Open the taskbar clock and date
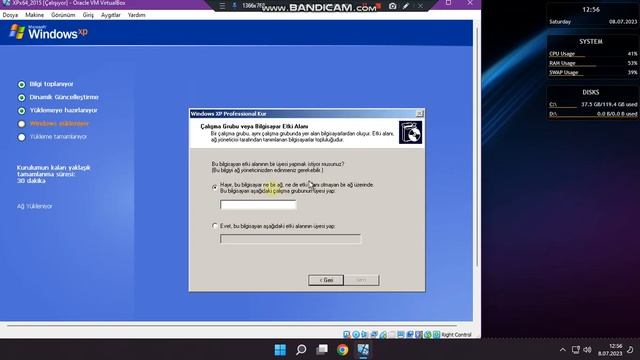This screenshot has height=360, width=640. (610, 350)
